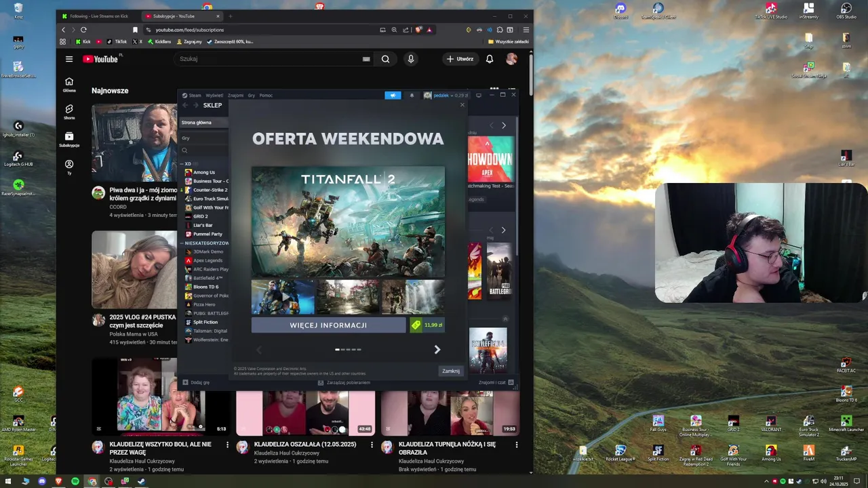The image size is (868, 488).
Task: Open Znajomi i czat in Steam
Action: click(496, 382)
